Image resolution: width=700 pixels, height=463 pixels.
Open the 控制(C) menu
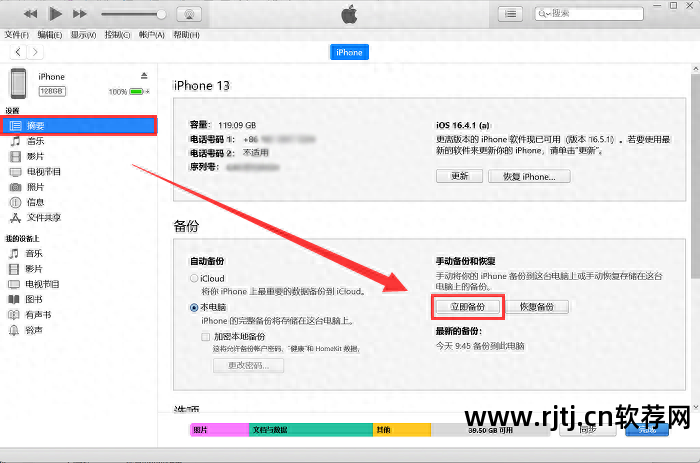[x=117, y=35]
